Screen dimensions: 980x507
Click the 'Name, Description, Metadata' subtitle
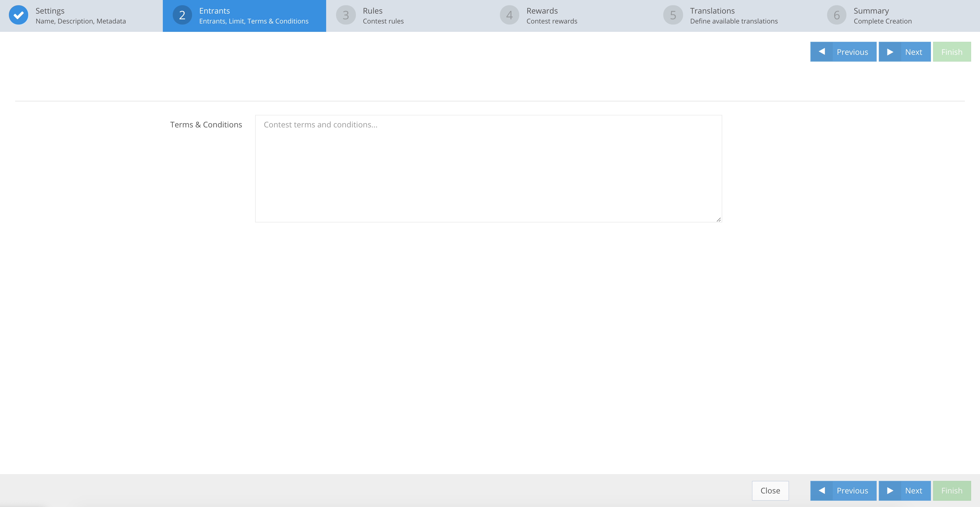81,21
